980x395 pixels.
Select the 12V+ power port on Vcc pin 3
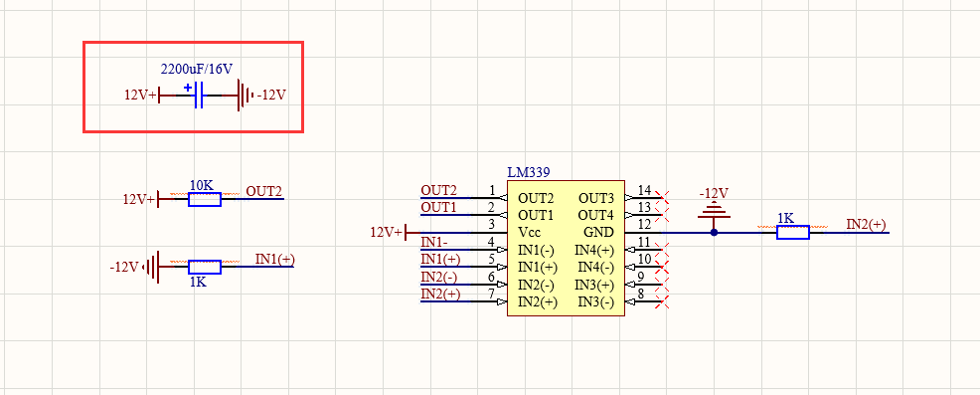tap(396, 232)
